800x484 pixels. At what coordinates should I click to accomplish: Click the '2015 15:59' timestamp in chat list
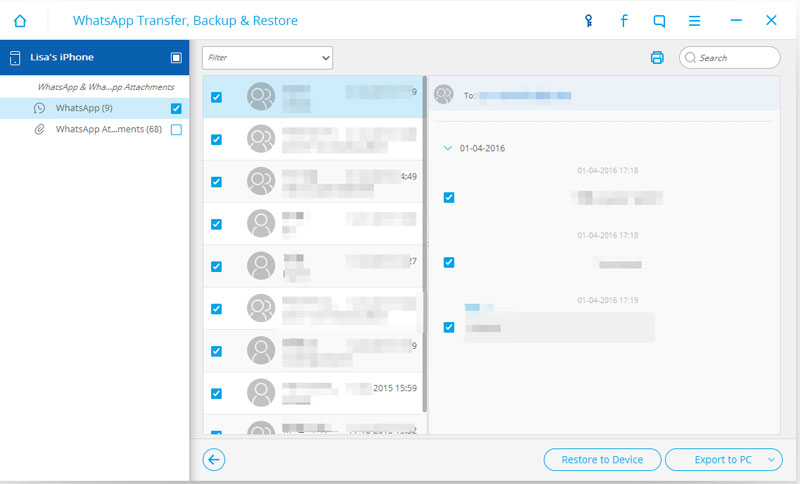click(x=394, y=388)
